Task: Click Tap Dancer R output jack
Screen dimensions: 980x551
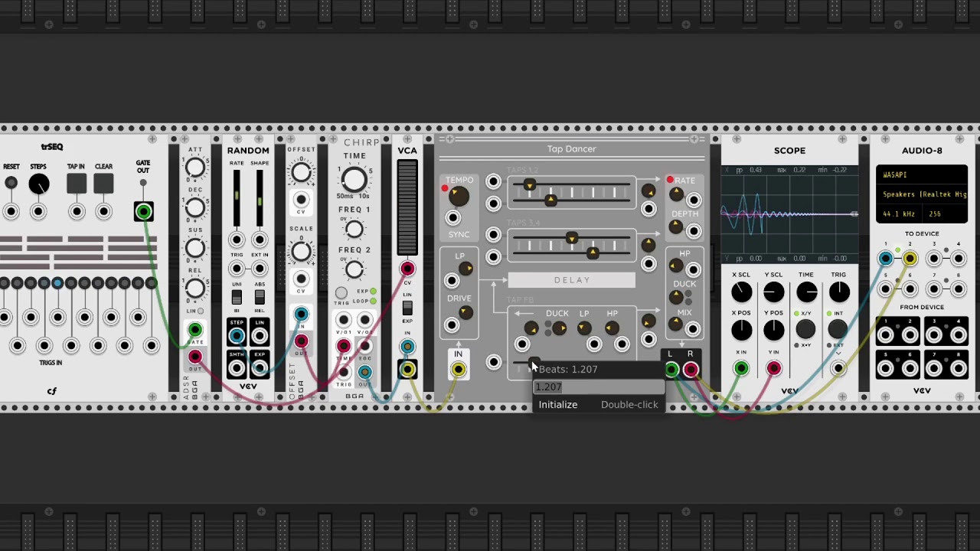Action: coord(691,370)
